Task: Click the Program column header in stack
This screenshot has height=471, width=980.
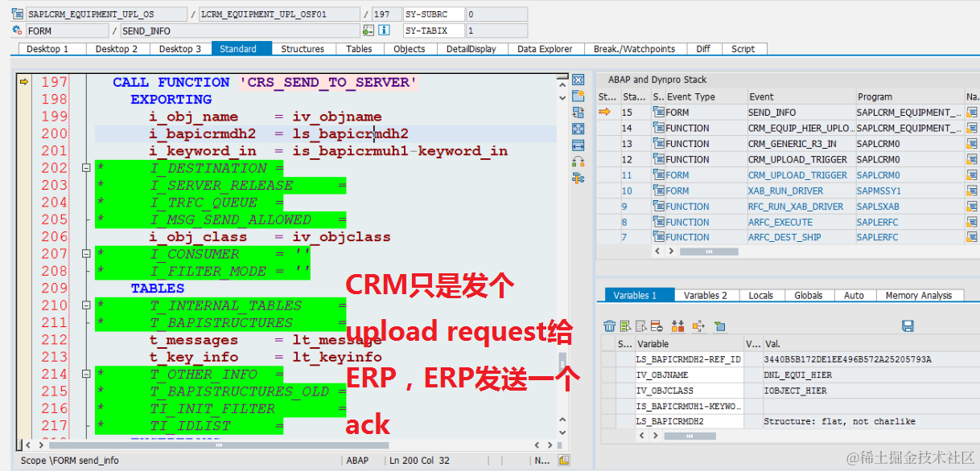Action: pyautogui.click(x=910, y=96)
